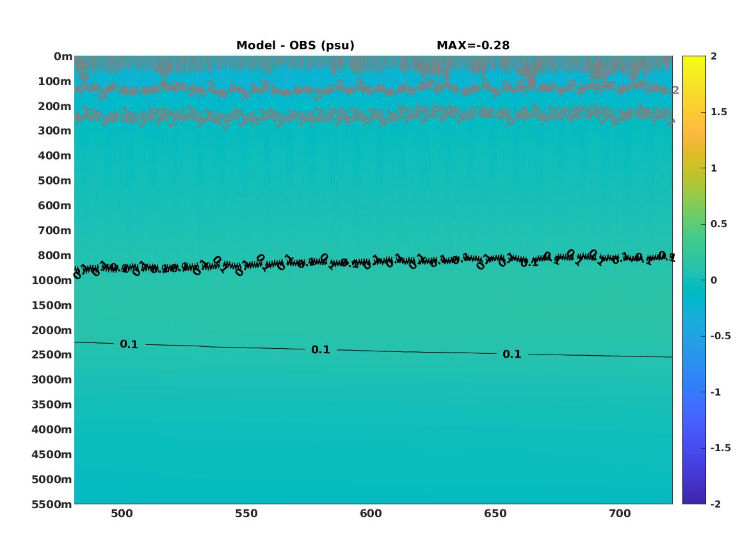Viewport: 747px width, 560px height.
Task: Click the '600m' depth axis label
Action: point(55,205)
